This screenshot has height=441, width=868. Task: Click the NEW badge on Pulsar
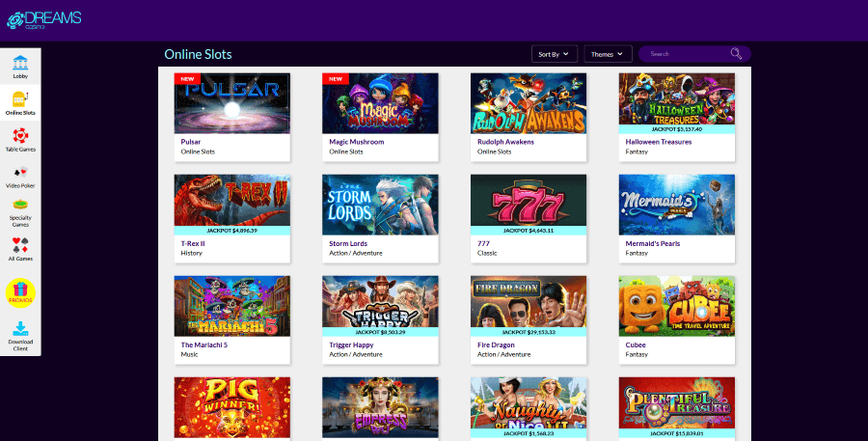(x=187, y=79)
